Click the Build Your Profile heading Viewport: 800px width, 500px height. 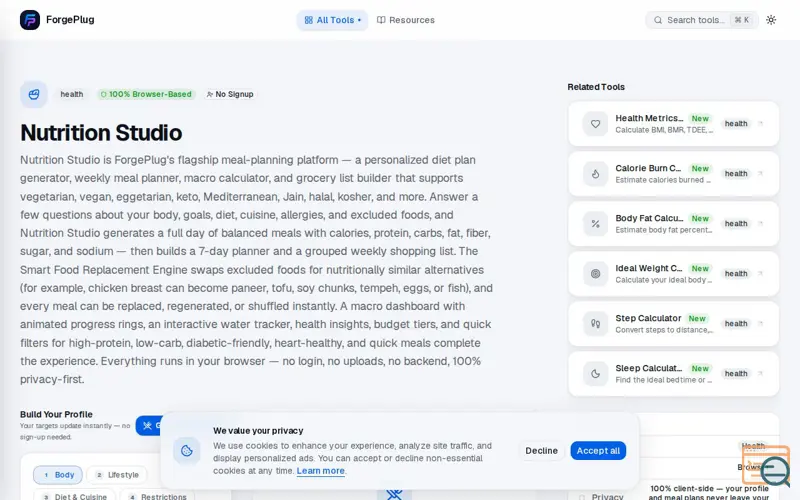point(56,414)
